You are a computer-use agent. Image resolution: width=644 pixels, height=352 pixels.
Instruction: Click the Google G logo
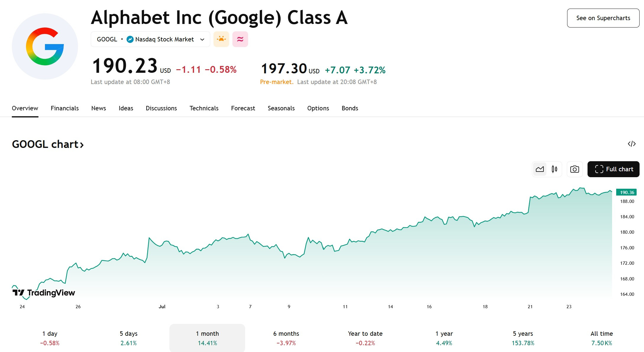click(45, 46)
